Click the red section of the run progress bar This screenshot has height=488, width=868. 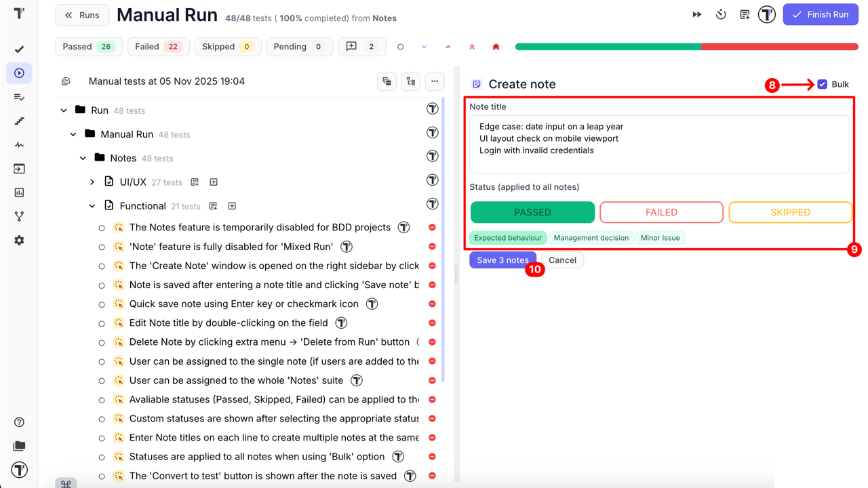780,46
